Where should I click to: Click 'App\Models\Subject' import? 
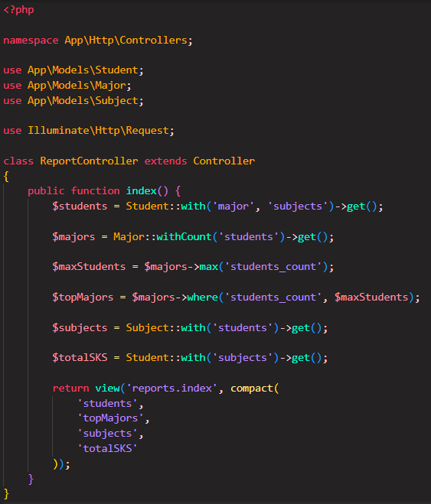(83, 101)
